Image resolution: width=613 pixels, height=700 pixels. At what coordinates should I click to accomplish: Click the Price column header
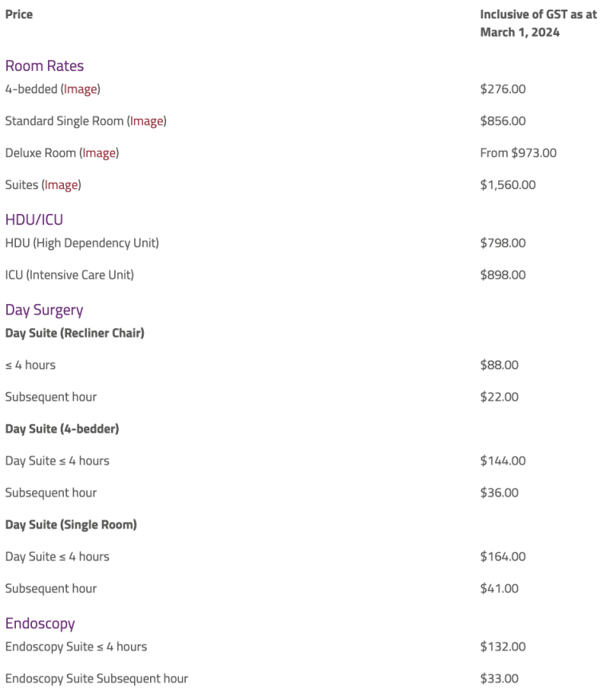click(18, 14)
